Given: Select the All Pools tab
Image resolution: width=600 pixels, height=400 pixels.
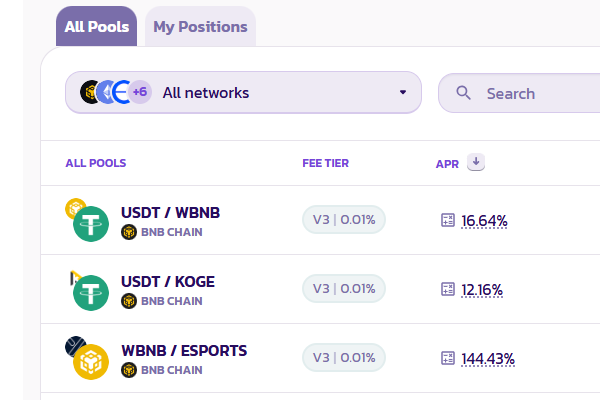Looking at the screenshot, I should coord(96,27).
